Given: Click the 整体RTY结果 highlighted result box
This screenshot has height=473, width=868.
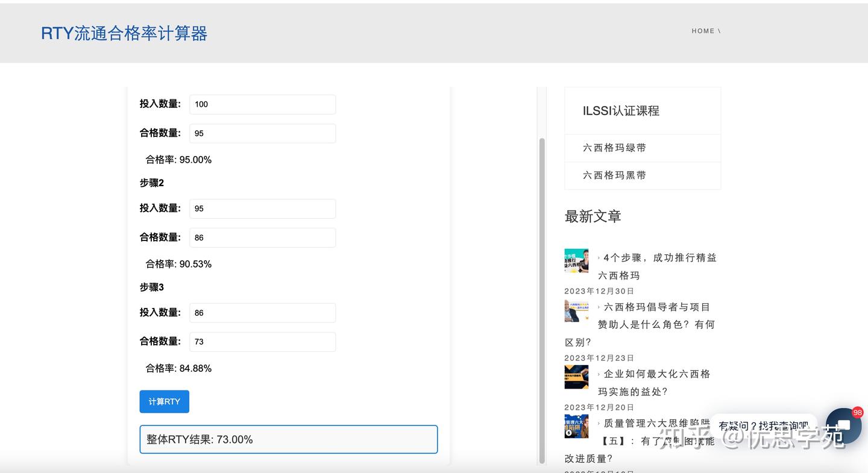Looking at the screenshot, I should pyautogui.click(x=288, y=439).
